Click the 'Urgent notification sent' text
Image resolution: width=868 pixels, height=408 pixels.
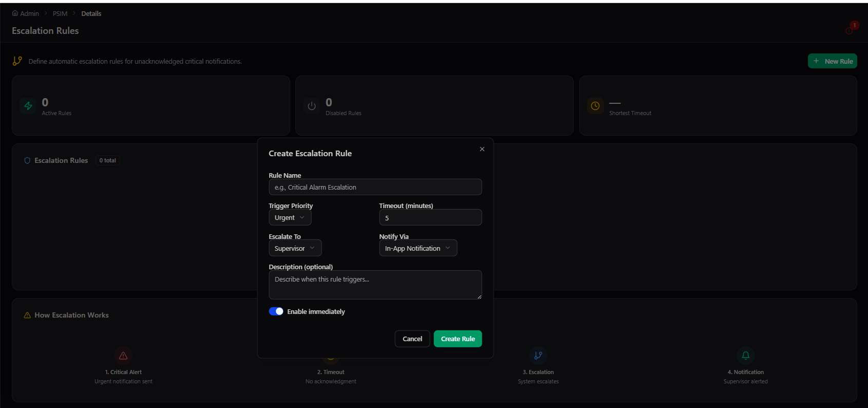pos(123,381)
